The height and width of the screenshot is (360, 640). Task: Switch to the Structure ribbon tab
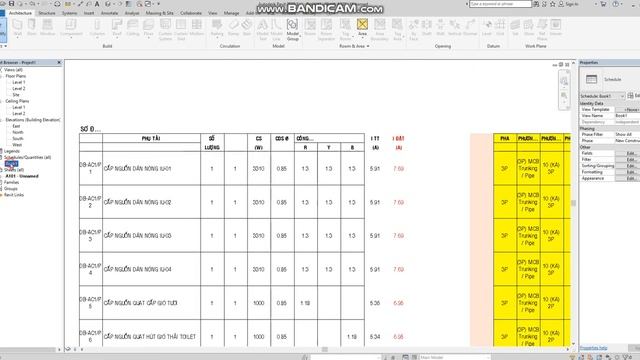(x=47, y=13)
